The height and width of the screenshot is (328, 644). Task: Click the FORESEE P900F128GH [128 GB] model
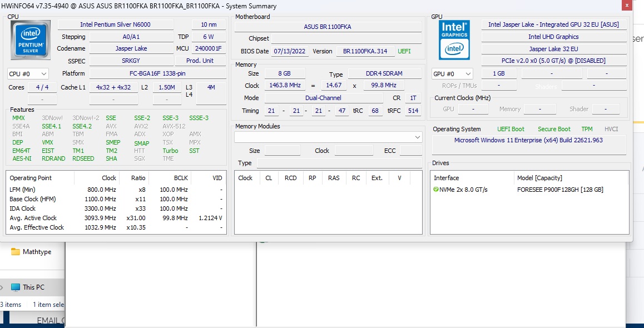560,190
